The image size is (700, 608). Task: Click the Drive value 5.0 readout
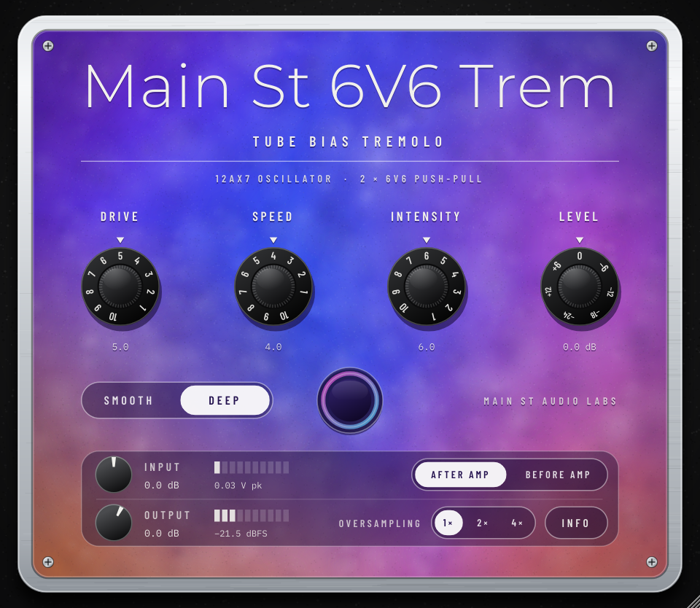point(120,347)
